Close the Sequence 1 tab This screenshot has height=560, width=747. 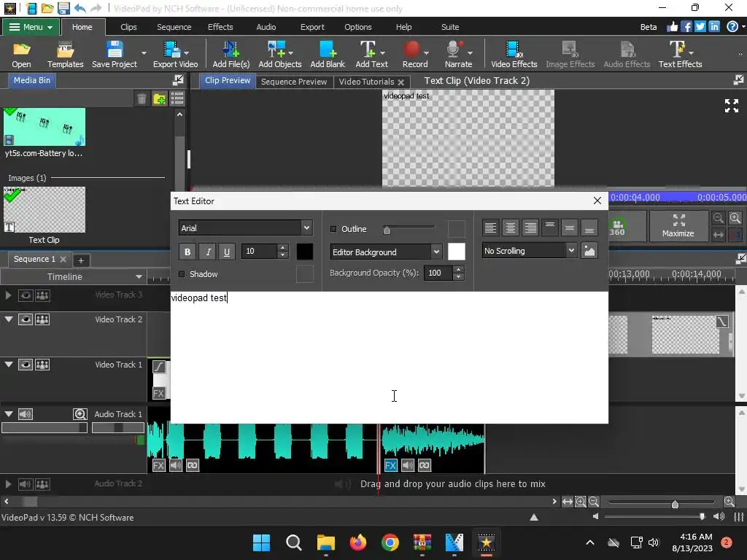click(x=63, y=259)
